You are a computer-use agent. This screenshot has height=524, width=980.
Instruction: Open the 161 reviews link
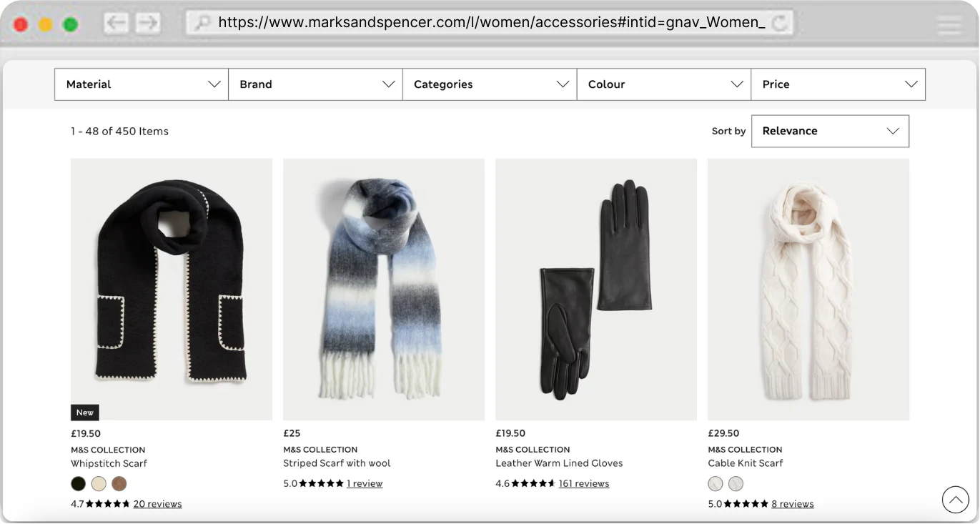(584, 484)
